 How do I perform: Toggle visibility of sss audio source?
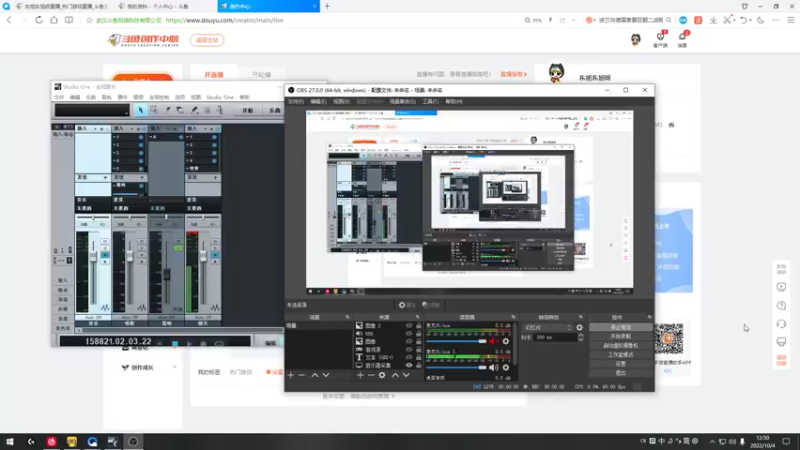coord(409,334)
